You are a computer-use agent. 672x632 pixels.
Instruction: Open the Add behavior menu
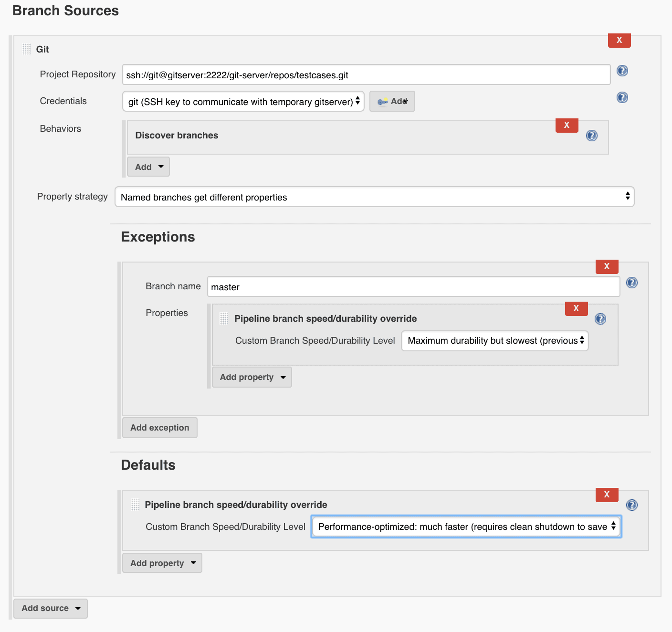pos(148,167)
